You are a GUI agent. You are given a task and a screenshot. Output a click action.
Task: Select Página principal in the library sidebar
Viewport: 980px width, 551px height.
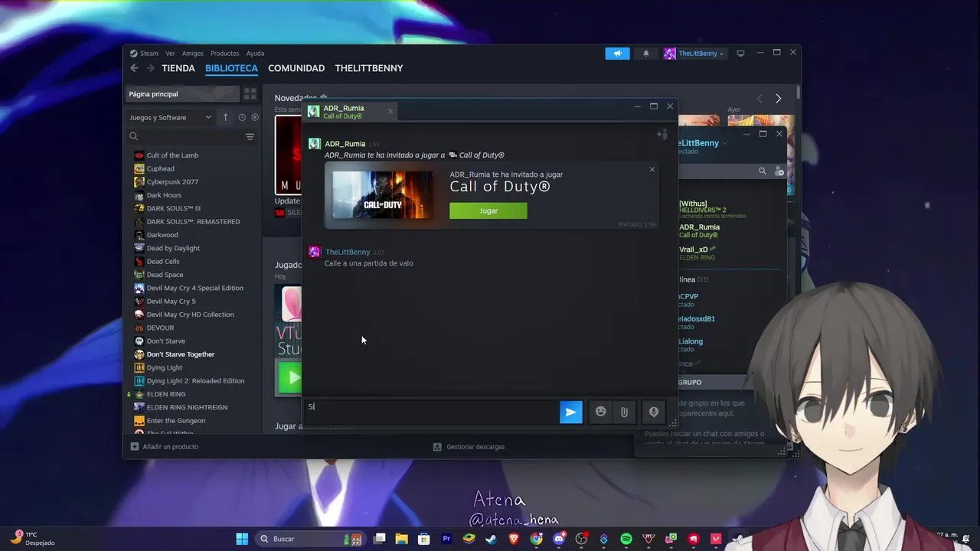point(183,94)
